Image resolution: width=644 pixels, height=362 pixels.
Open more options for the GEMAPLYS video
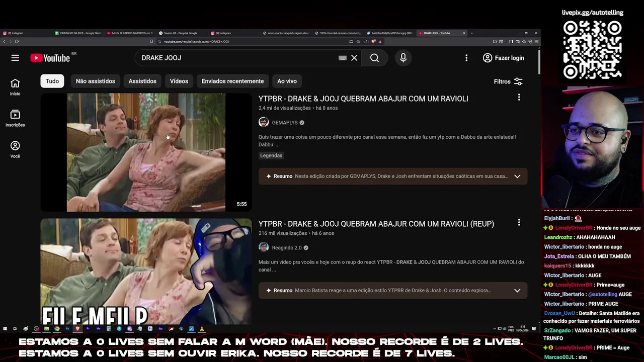(519, 97)
